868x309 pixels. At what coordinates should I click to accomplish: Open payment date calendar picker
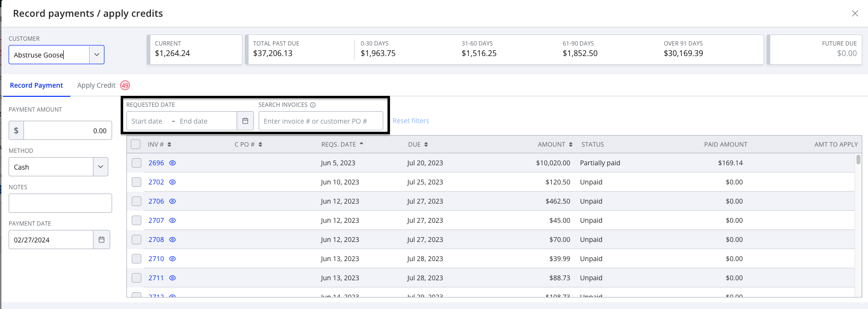click(102, 240)
